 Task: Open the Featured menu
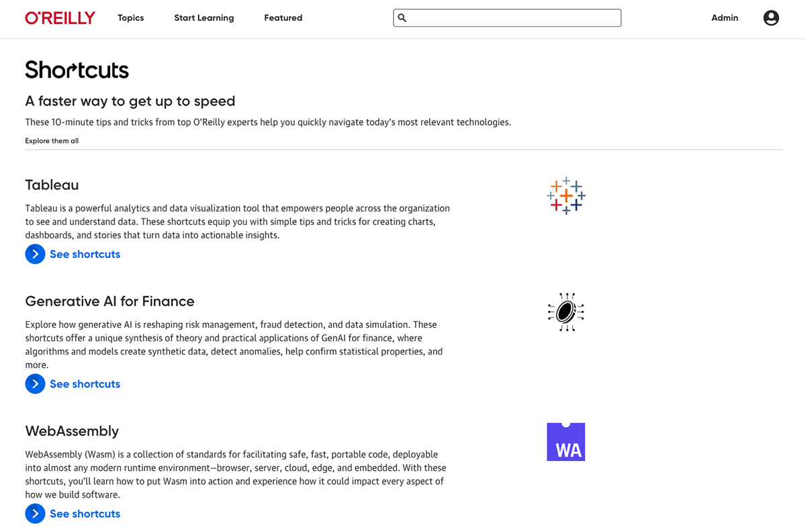(x=283, y=18)
